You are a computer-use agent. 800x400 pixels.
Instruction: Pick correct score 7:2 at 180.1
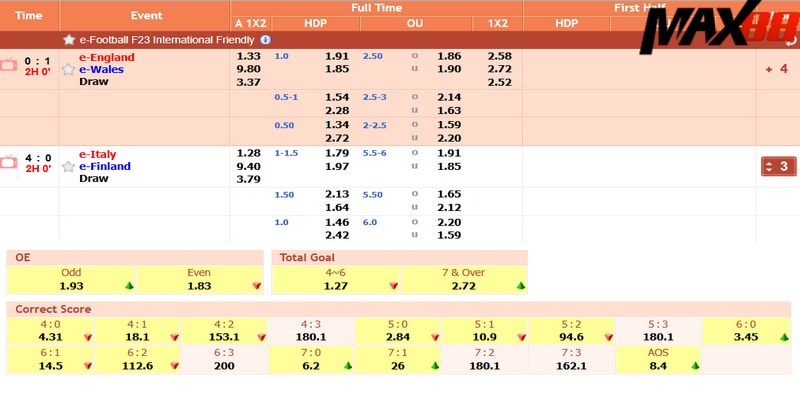point(485,360)
